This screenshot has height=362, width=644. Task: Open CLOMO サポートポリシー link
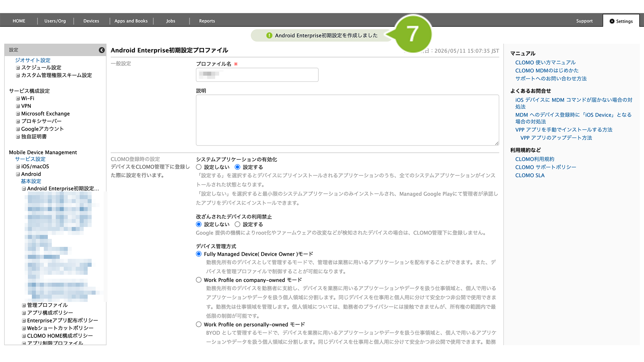tap(545, 167)
